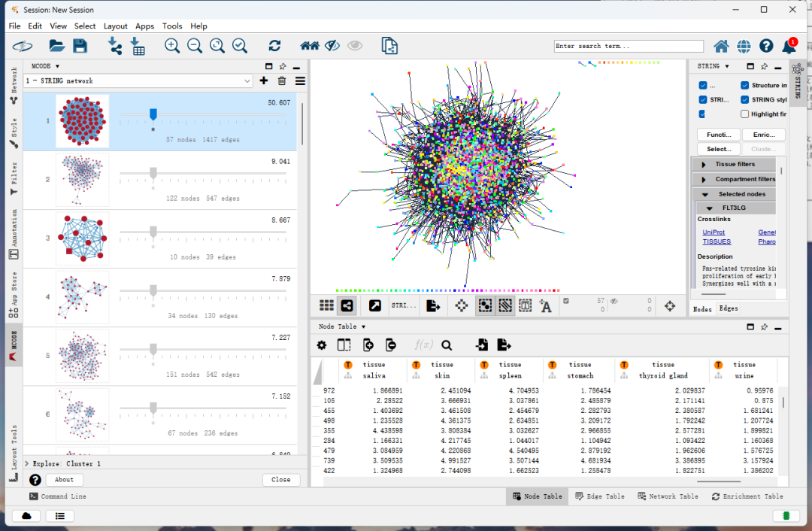Fit network content to window
This screenshot has width=812, height=531.
click(217, 46)
